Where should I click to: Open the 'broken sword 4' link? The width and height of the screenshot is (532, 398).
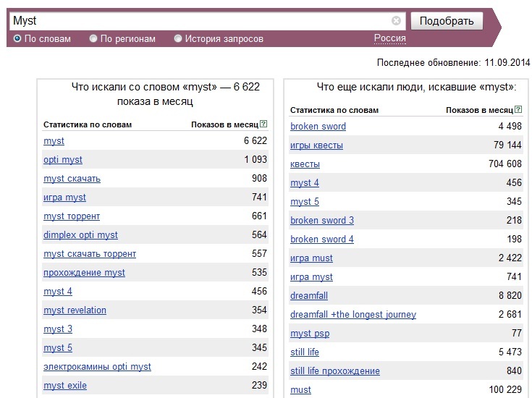(x=322, y=240)
